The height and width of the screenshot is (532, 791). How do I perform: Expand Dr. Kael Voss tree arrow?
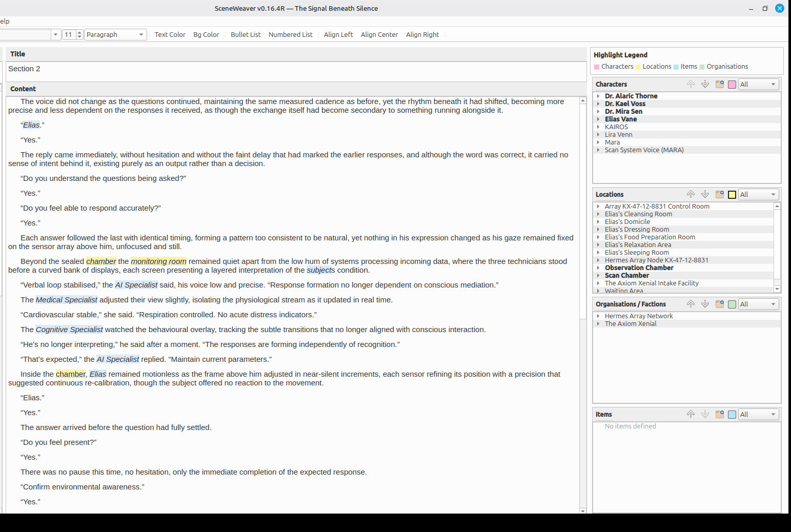pos(598,104)
